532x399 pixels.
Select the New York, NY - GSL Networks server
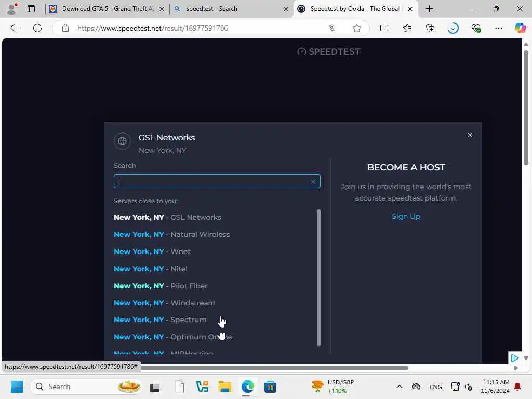click(167, 217)
